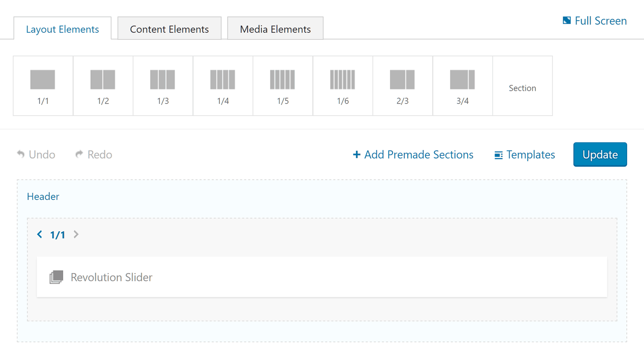Add a new Section element

pyautogui.click(x=522, y=86)
